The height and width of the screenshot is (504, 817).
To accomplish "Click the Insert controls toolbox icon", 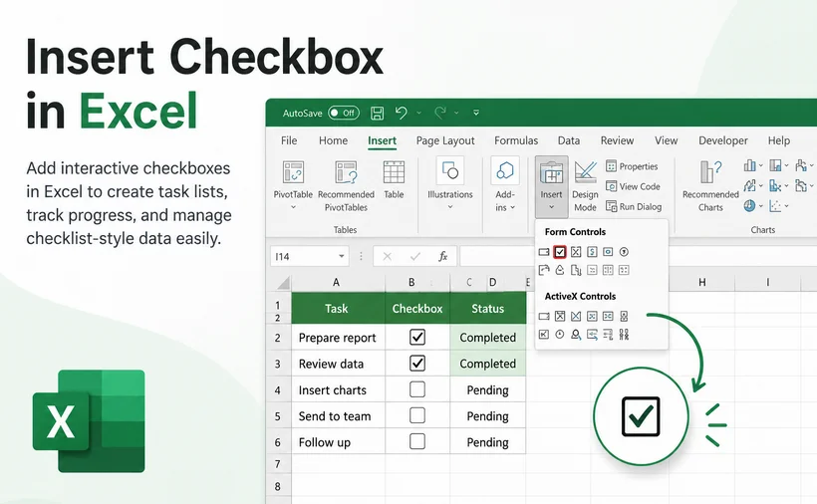I will pyautogui.click(x=551, y=172).
